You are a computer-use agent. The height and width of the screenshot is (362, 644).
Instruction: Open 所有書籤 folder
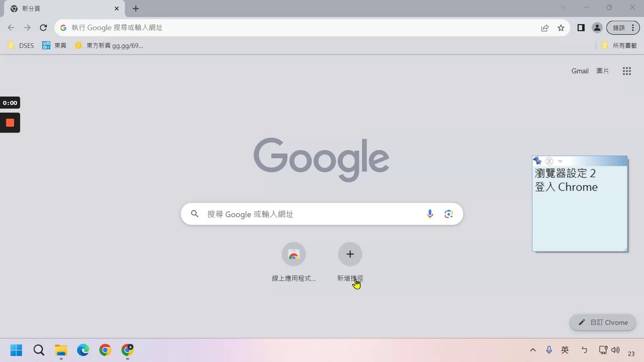pyautogui.click(x=619, y=45)
